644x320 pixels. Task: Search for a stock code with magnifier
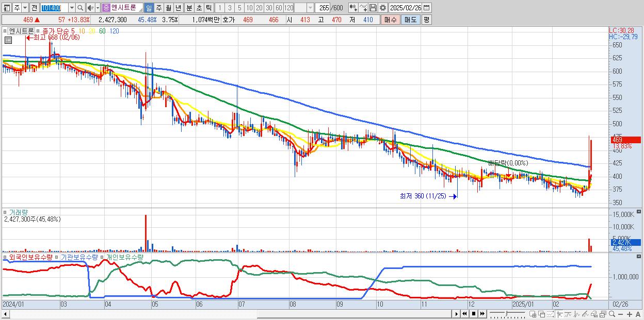pyautogui.click(x=80, y=8)
